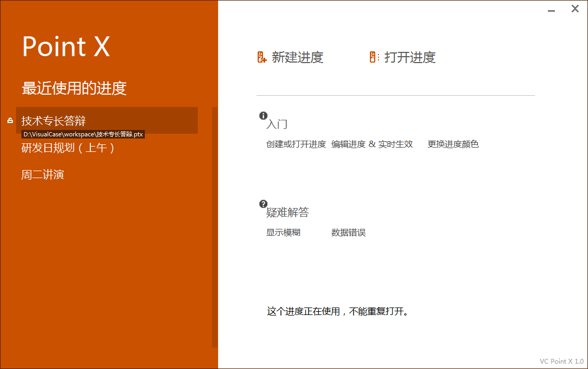Click the 疑难解答 section heading
The image size is (588, 369).
coord(288,213)
